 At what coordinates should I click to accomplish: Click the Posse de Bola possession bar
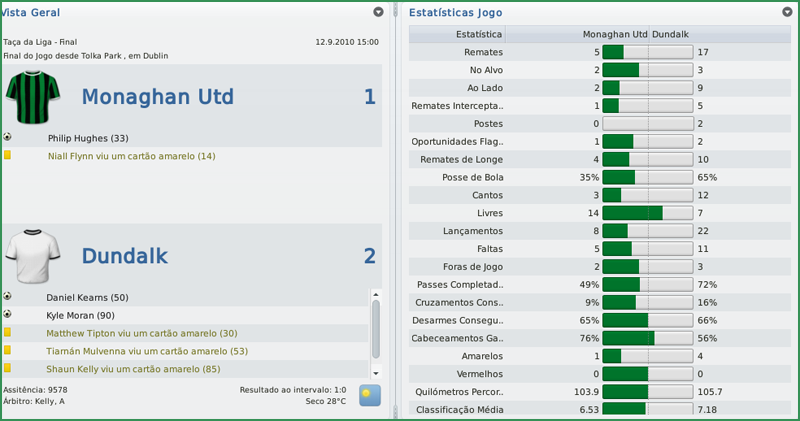coord(647,177)
